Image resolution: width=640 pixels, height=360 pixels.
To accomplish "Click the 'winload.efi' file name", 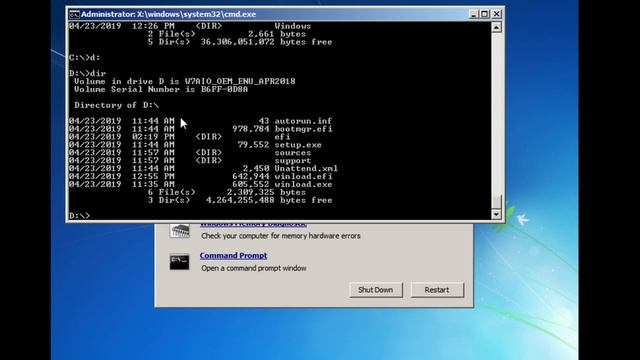I will coord(303,176).
